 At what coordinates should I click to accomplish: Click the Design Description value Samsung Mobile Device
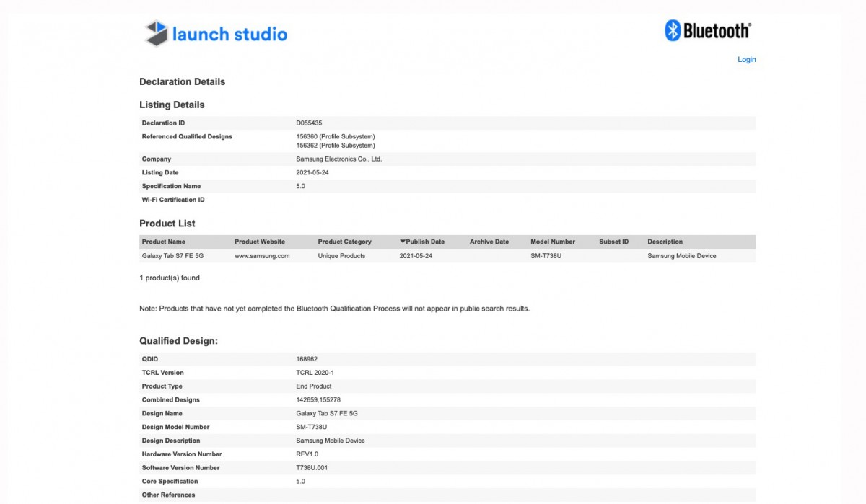click(x=331, y=441)
